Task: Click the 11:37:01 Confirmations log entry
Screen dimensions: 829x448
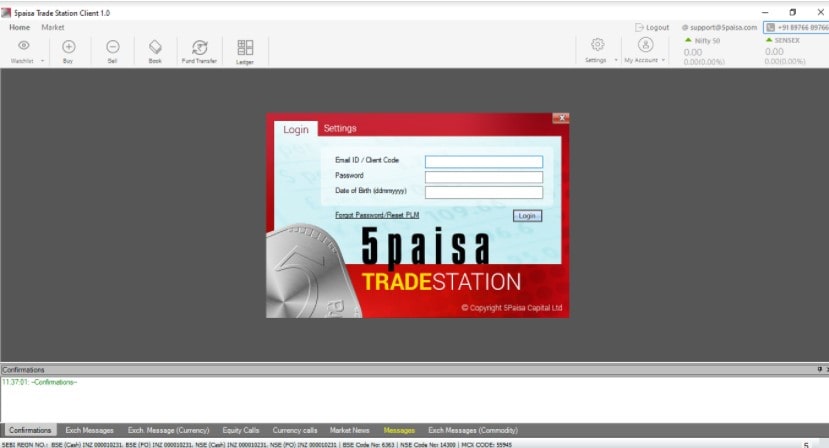Action: coord(40,382)
